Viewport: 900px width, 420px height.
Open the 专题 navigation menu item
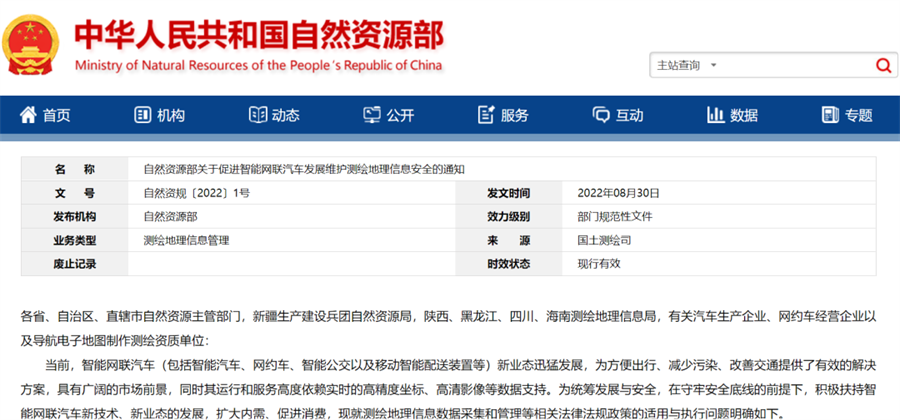point(847,115)
